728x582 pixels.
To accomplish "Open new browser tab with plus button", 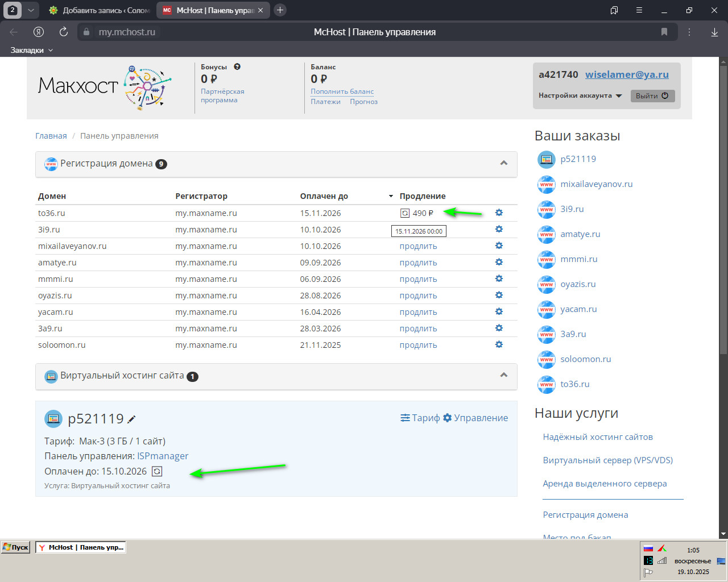I will (280, 10).
